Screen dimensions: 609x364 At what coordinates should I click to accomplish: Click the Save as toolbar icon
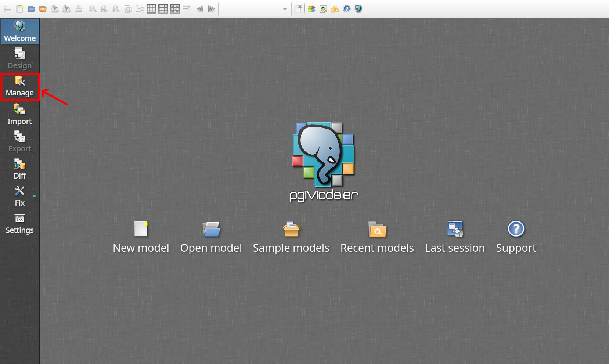tap(66, 9)
